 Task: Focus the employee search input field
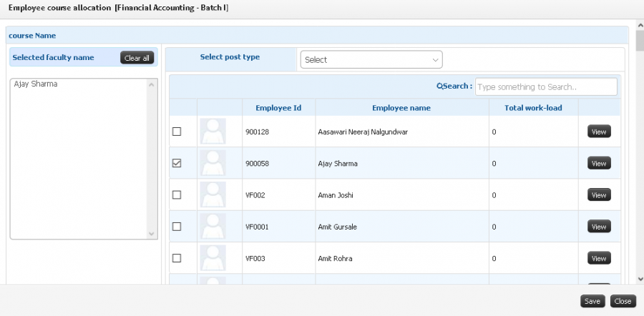[546, 87]
